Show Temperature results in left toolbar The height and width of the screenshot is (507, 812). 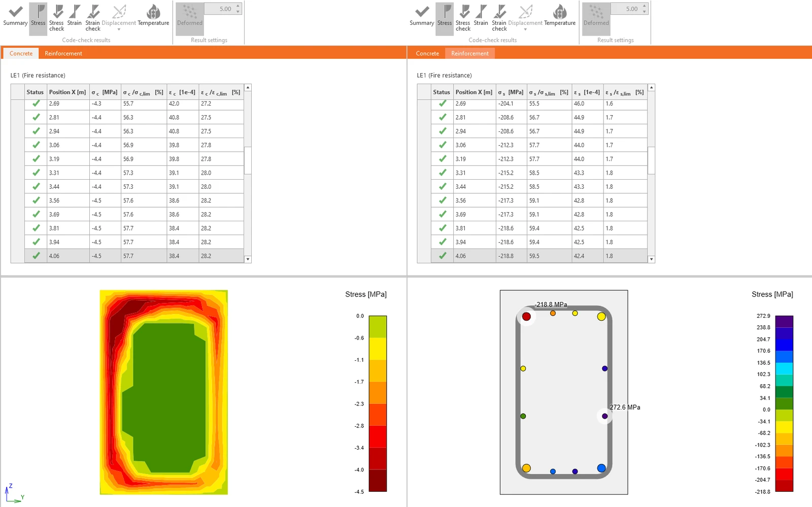coord(153,16)
